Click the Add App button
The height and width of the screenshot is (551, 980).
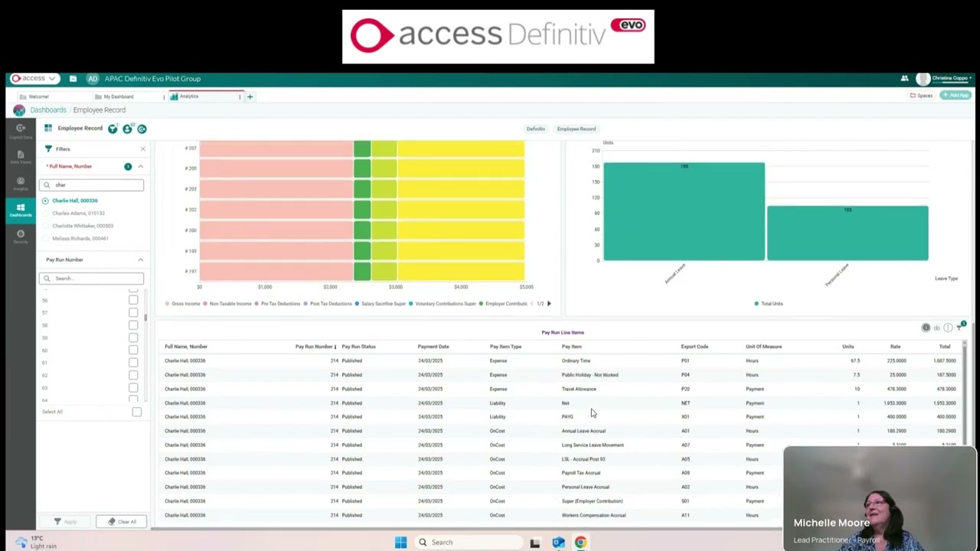(x=955, y=96)
